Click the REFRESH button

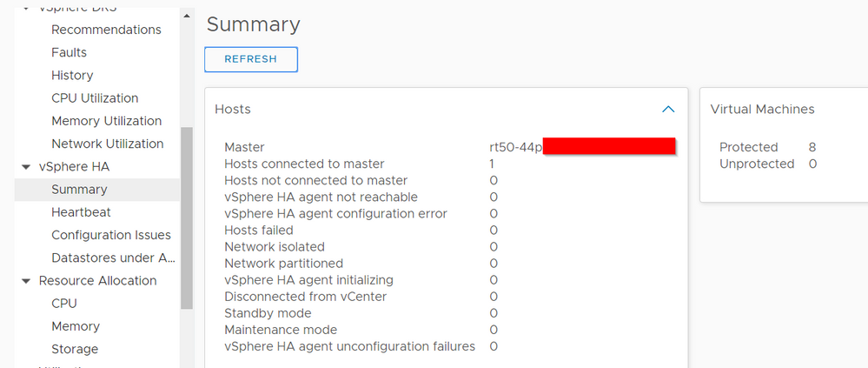click(251, 59)
